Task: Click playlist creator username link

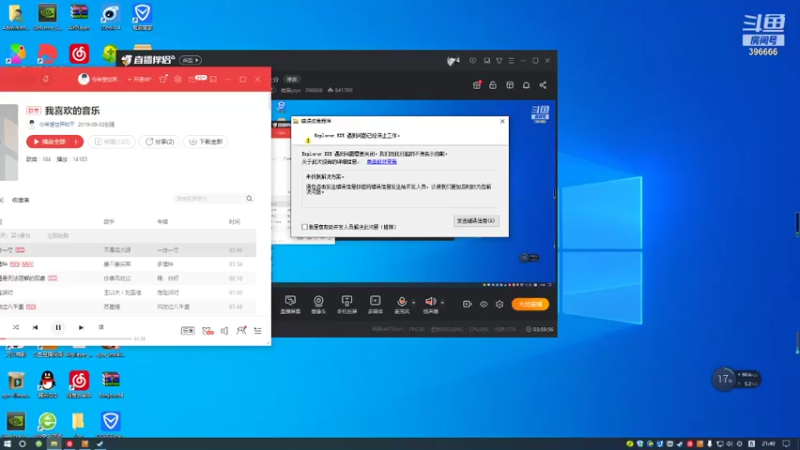Action: tap(57, 124)
